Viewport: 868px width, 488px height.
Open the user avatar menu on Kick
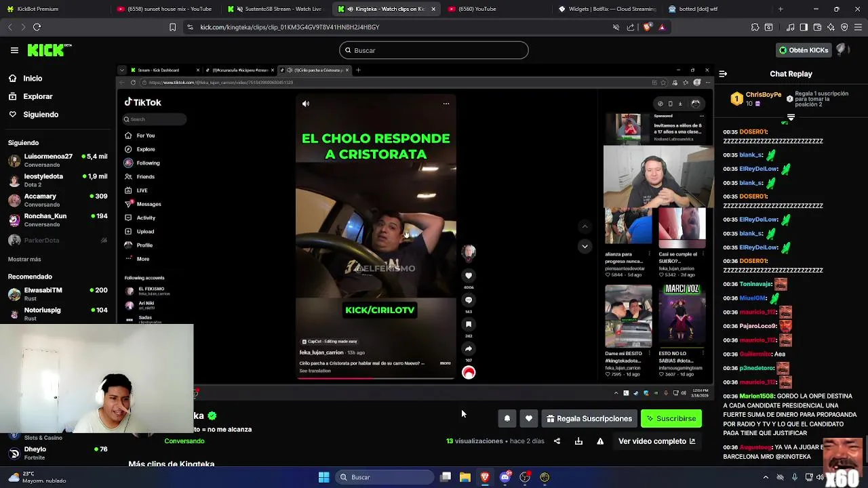843,50
